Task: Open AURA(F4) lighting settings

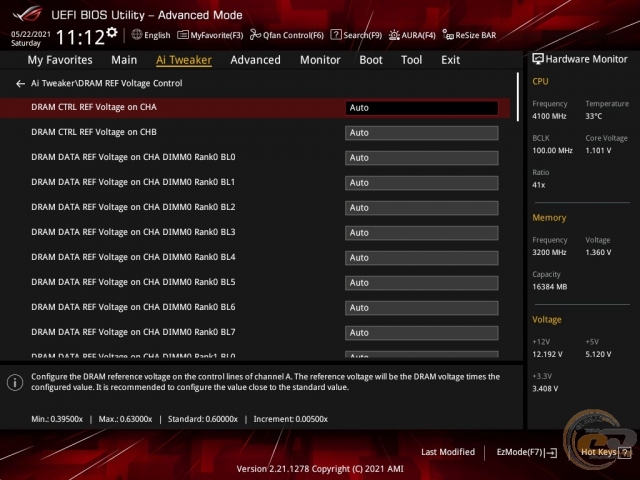Action: (x=412, y=35)
